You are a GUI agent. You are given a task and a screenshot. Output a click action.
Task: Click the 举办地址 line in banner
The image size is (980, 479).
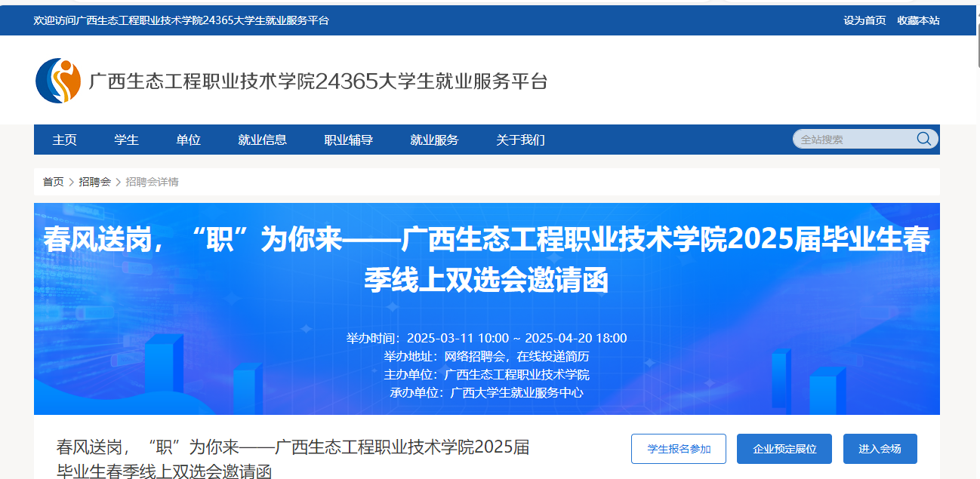click(x=486, y=356)
